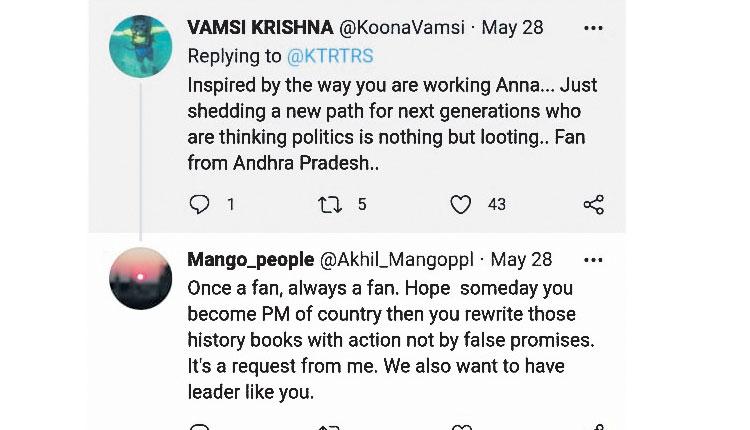The image size is (750, 430).
Task: Like Vamsi Krishna's tweet with heart icon
Action: (x=460, y=205)
